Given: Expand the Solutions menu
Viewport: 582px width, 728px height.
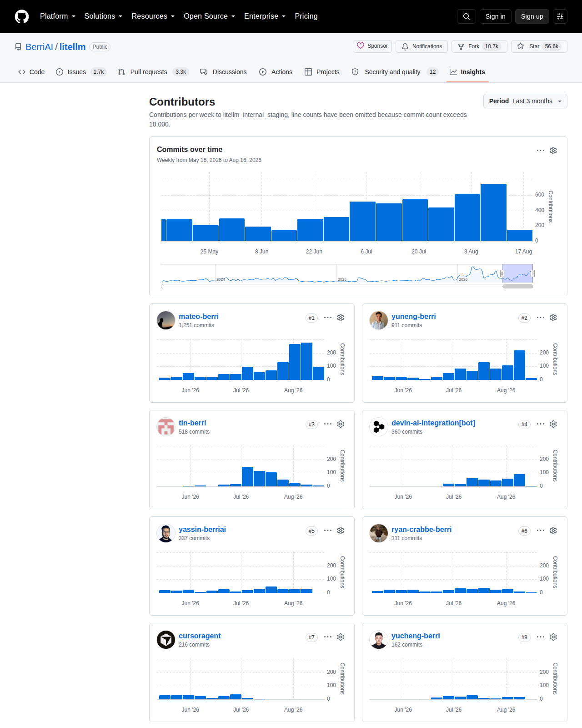Looking at the screenshot, I should 103,16.
